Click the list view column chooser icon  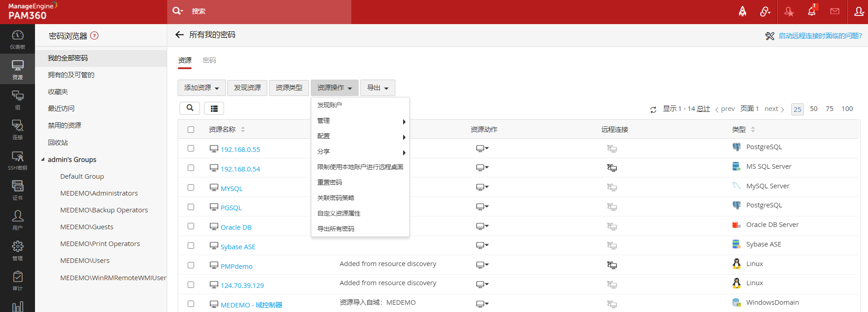[214, 108]
